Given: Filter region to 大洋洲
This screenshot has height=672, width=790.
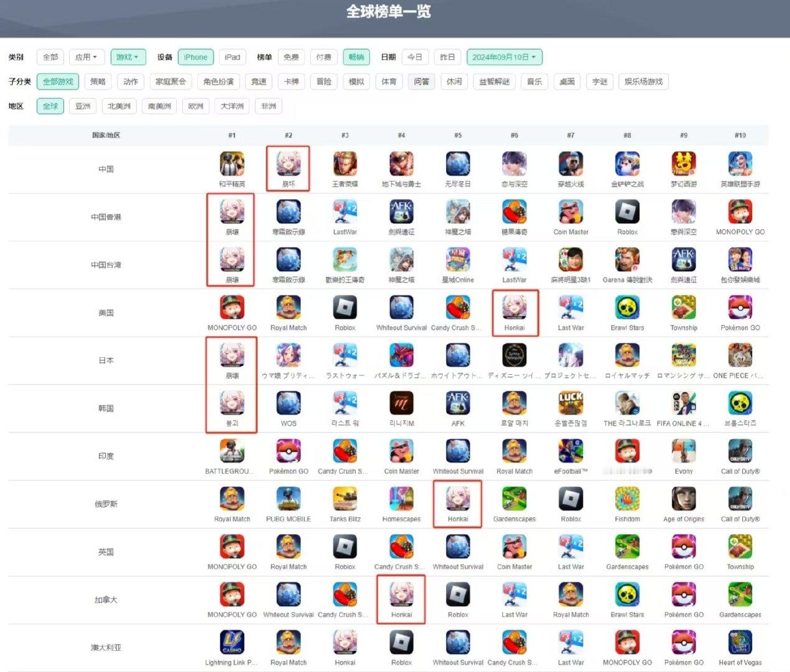Looking at the screenshot, I should pyautogui.click(x=233, y=106).
